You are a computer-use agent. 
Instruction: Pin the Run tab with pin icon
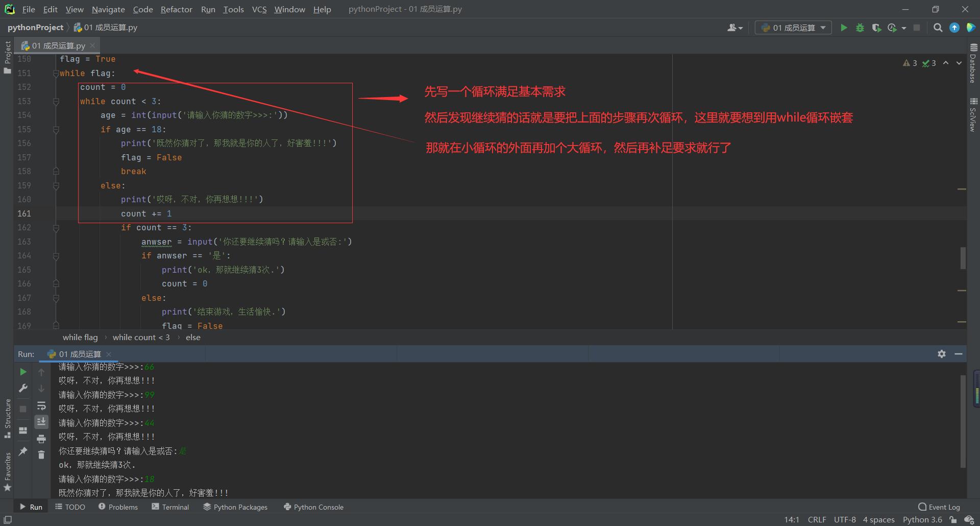click(x=23, y=451)
